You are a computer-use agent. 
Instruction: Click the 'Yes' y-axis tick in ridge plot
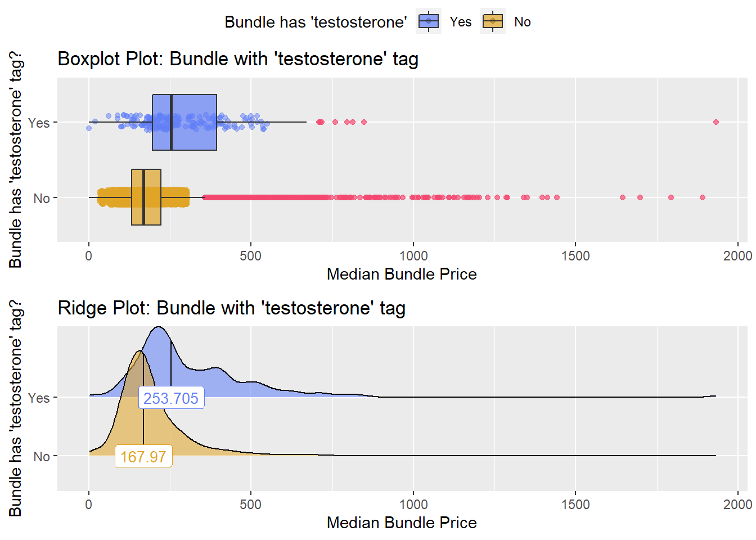39,398
